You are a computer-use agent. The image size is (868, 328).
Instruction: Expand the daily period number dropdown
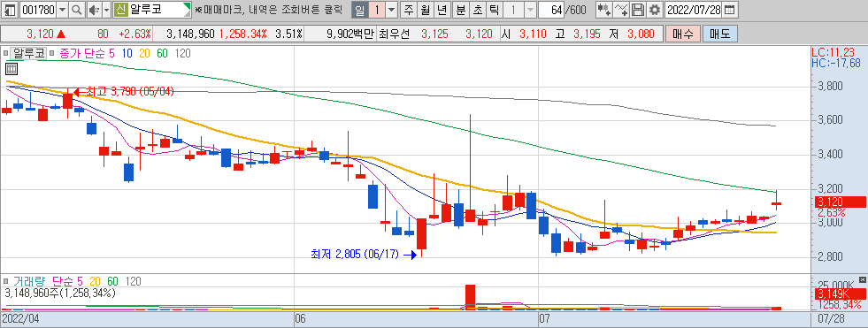[x=392, y=10]
